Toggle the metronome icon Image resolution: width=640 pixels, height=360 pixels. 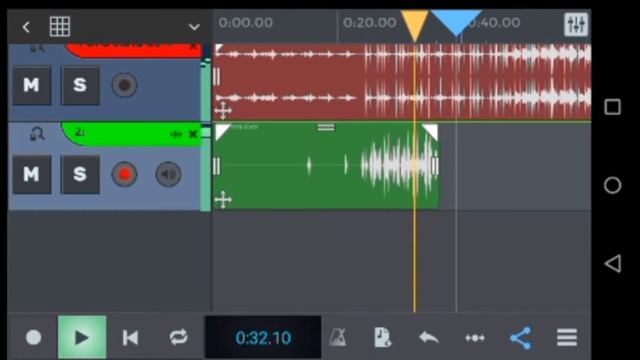click(338, 338)
